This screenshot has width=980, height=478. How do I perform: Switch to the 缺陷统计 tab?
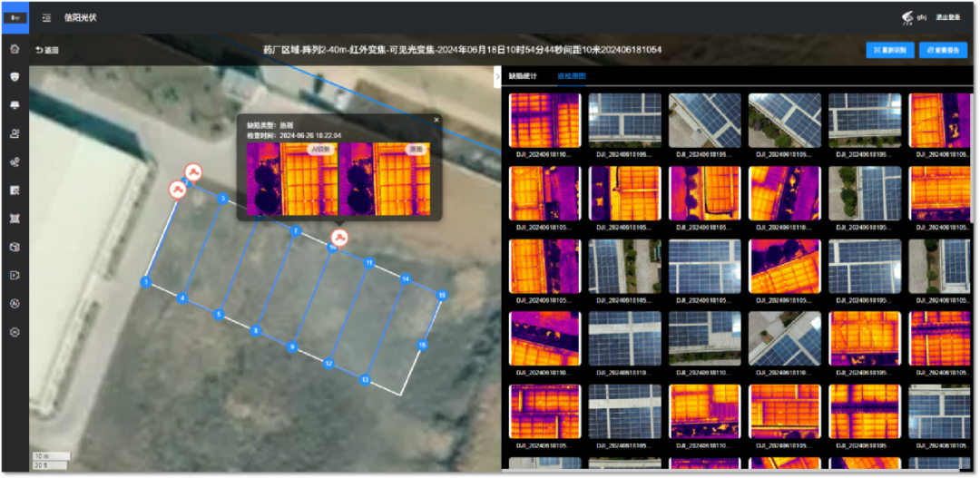pyautogui.click(x=523, y=76)
